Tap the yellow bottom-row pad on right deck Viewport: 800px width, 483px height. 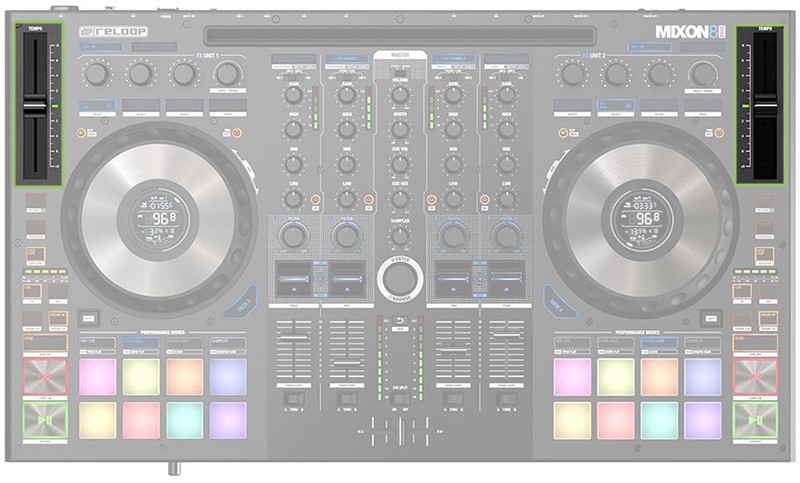[x=572, y=420]
